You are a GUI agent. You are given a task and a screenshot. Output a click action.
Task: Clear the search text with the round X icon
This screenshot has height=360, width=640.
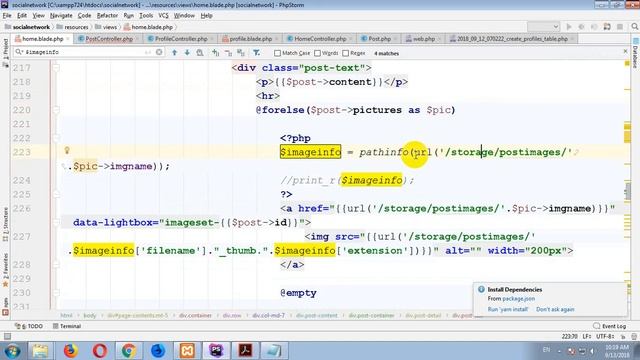(x=159, y=52)
